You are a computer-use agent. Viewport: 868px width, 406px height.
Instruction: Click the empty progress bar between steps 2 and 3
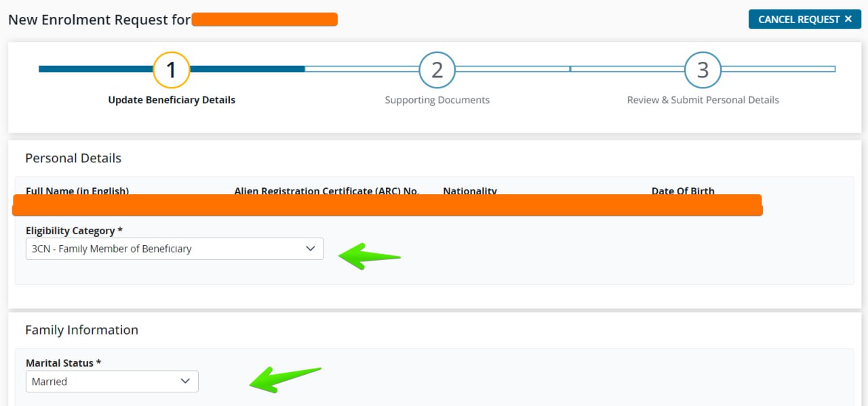pos(570,69)
